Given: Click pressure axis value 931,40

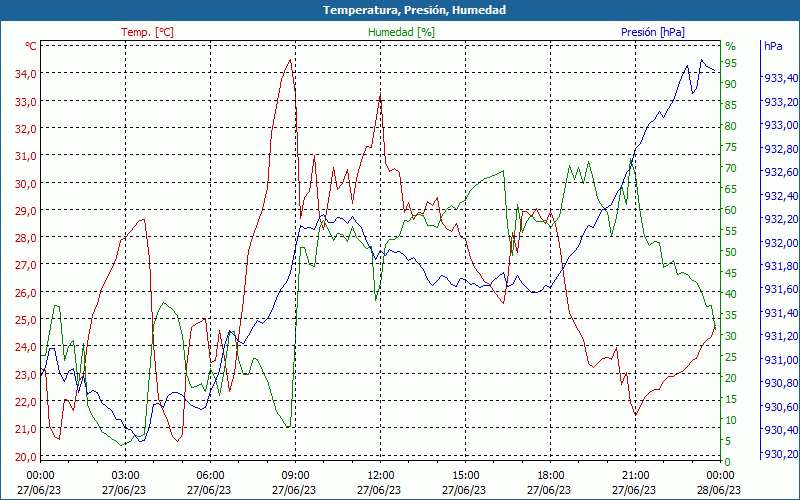Looking at the screenshot, I should coord(781,313).
